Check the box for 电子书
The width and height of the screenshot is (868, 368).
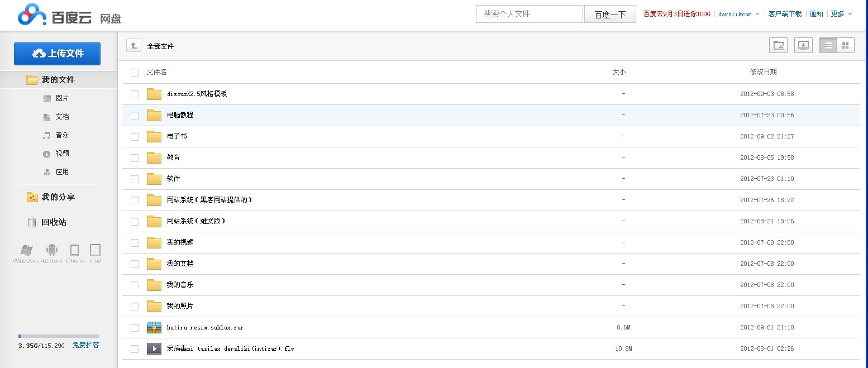[135, 137]
